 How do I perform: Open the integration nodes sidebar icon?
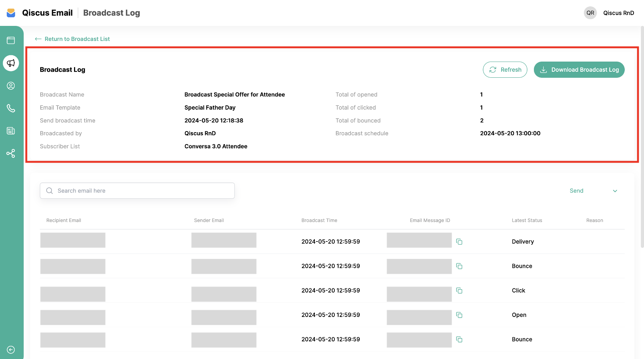click(x=11, y=153)
